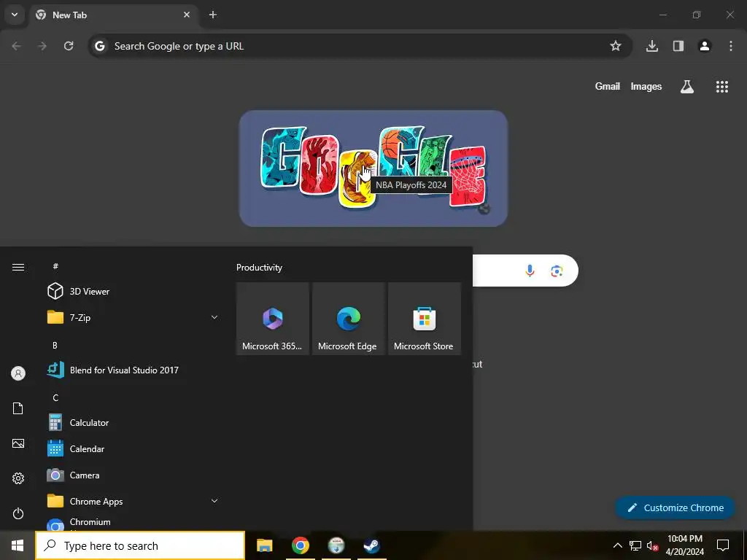Click the Chrome taskbar icon

(300, 545)
